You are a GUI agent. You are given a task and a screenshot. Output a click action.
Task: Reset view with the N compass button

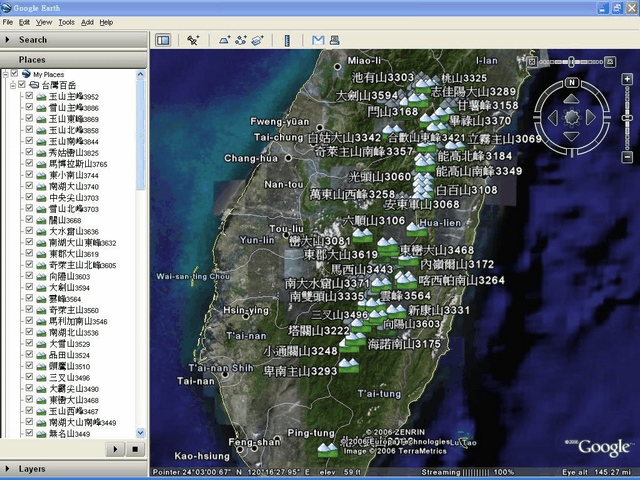pyautogui.click(x=571, y=82)
